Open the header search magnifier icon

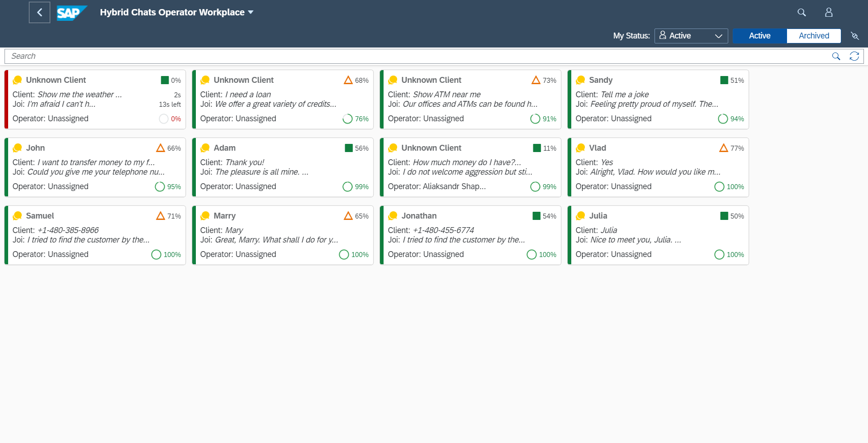[802, 13]
